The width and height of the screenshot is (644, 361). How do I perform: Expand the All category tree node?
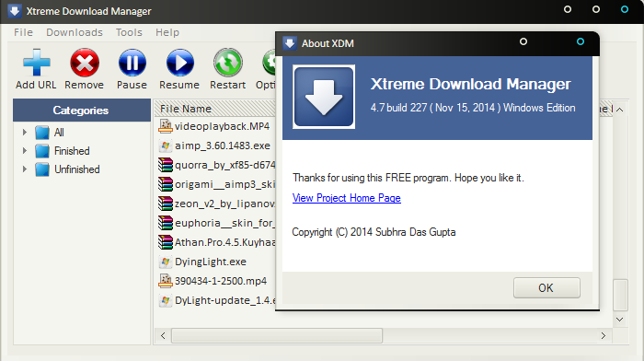(x=25, y=133)
